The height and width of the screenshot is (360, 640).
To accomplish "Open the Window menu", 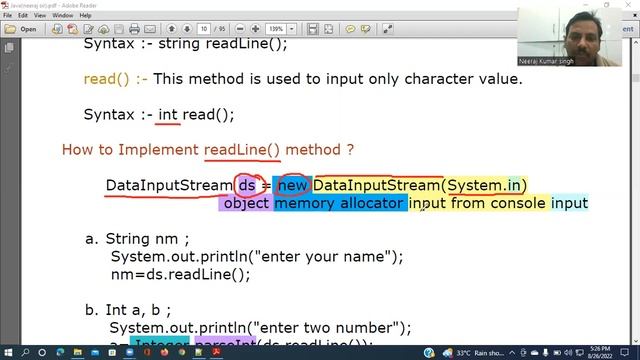I will click(x=62, y=16).
